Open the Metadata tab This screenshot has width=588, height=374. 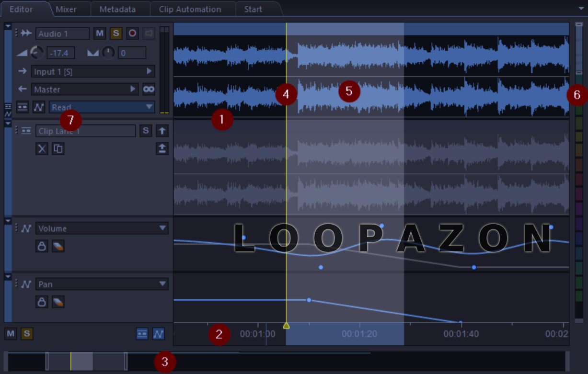(117, 9)
